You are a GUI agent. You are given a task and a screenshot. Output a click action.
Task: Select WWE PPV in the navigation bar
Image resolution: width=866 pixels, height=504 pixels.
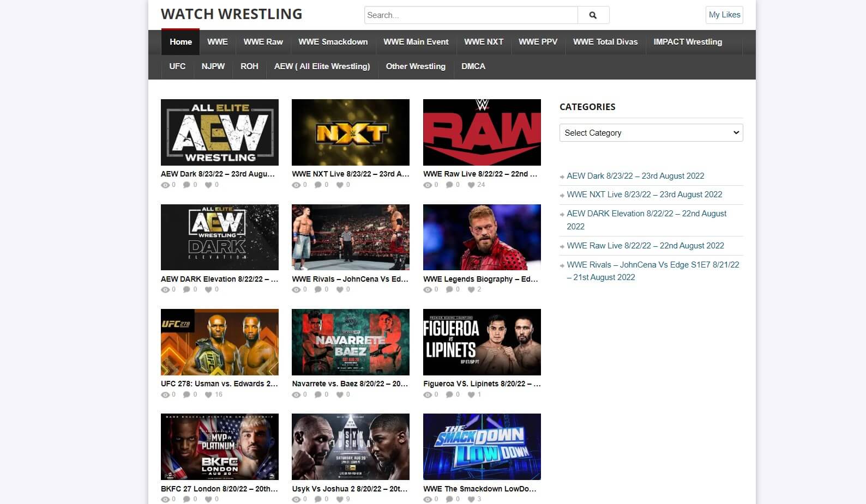click(538, 42)
